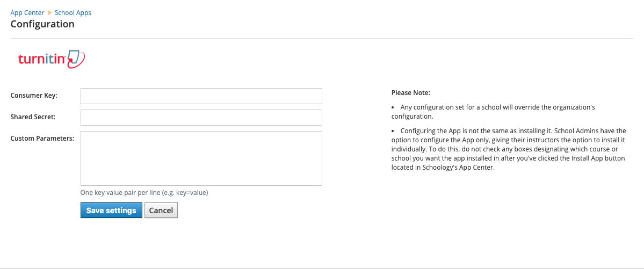Click inside the Custom Parameters text area
The image size is (644, 269).
(201, 158)
